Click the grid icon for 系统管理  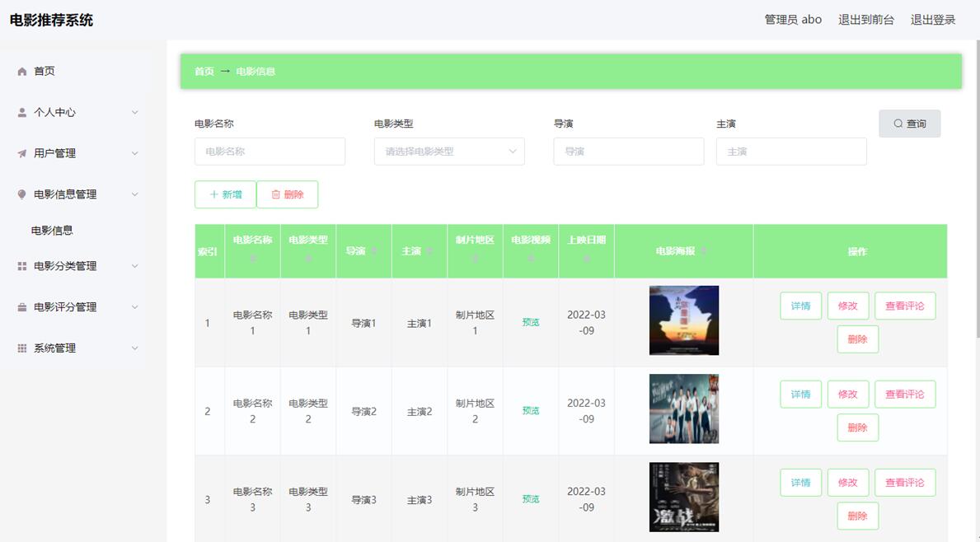(22, 348)
